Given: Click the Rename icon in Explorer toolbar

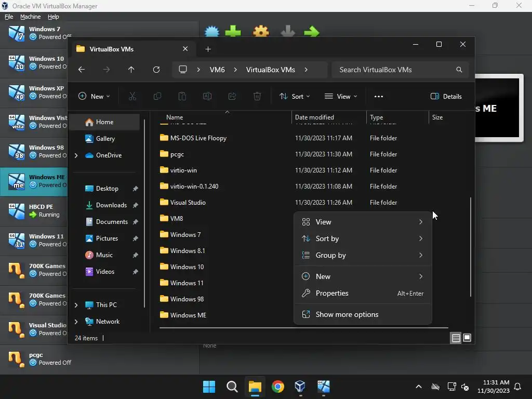Looking at the screenshot, I should click(207, 96).
